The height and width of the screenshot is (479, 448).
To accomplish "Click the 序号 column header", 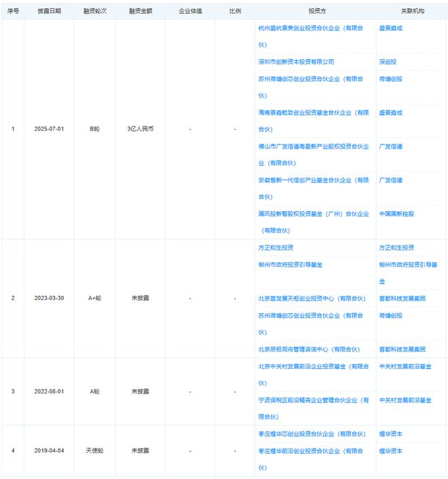I will click(x=13, y=11).
